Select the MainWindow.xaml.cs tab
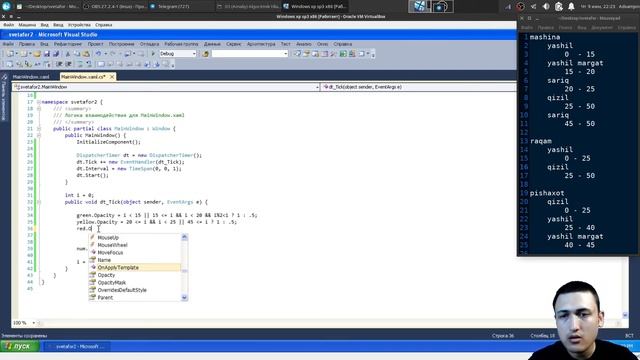Viewport: 640px width, 360px height. (83, 77)
